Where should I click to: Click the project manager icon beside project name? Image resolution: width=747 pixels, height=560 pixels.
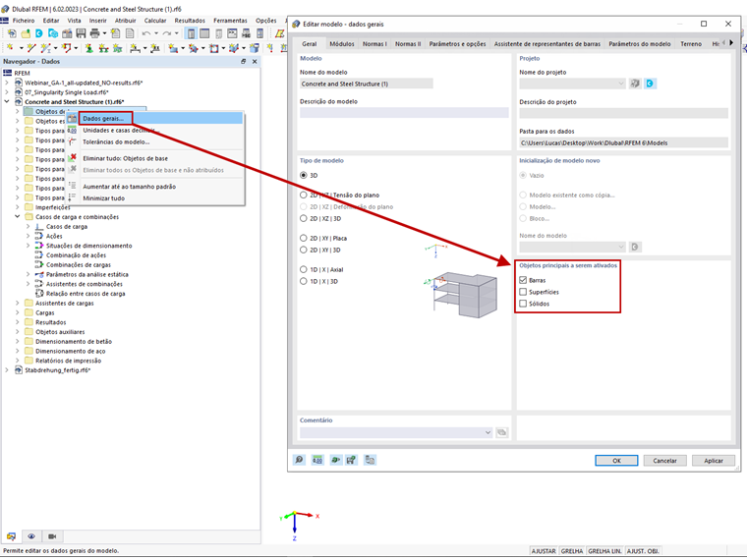[x=635, y=84]
